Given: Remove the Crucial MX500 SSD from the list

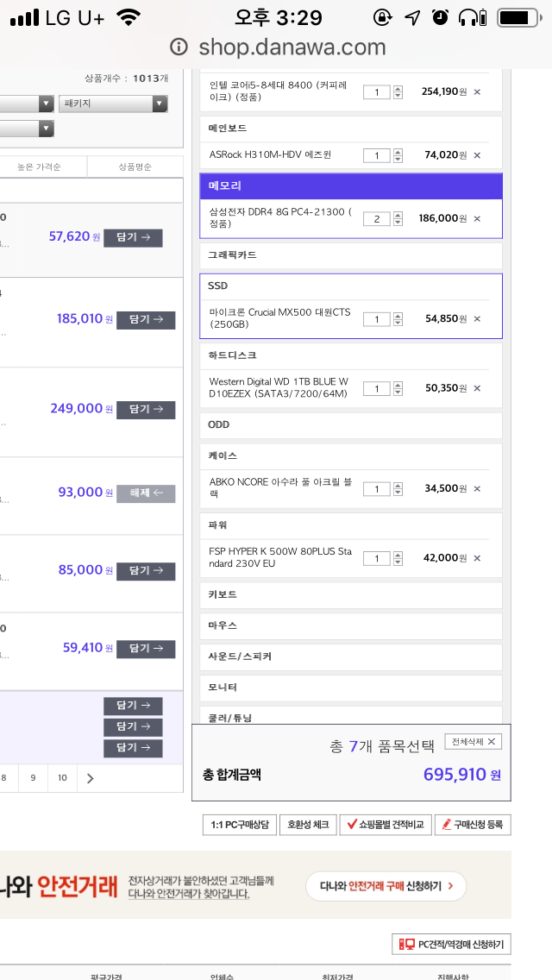Looking at the screenshot, I should (x=477, y=319).
